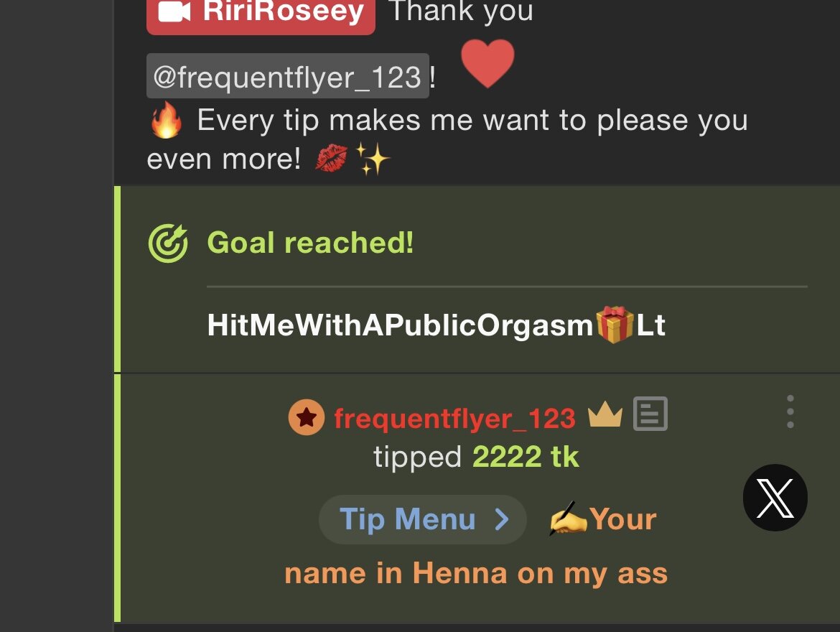This screenshot has height=632, width=840.
Task: Click the camera icon in RiriRoseey badge
Action: coord(174,11)
